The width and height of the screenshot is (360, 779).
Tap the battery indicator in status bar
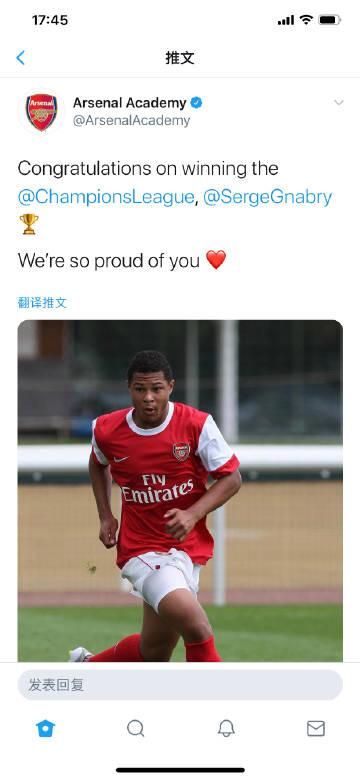click(329, 20)
